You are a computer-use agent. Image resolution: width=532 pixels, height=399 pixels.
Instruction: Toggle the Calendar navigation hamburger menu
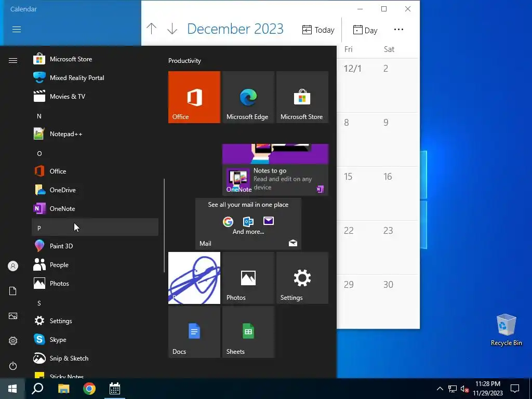coord(17,30)
